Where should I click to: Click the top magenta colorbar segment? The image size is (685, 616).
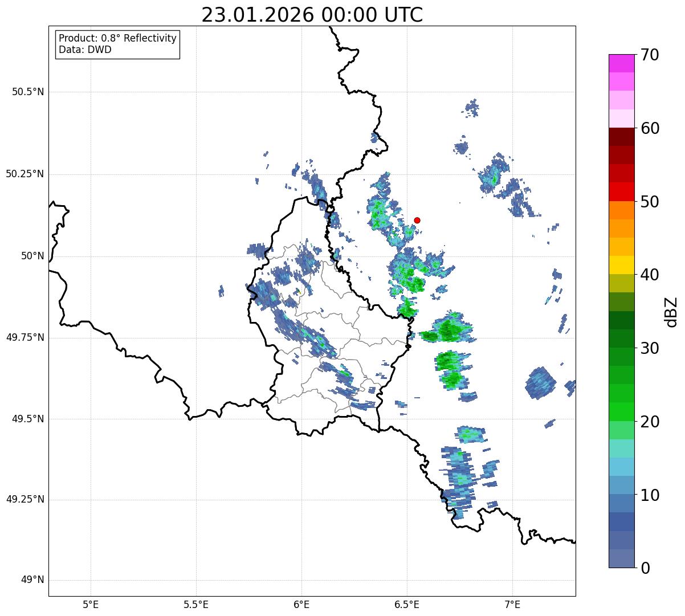(x=621, y=63)
